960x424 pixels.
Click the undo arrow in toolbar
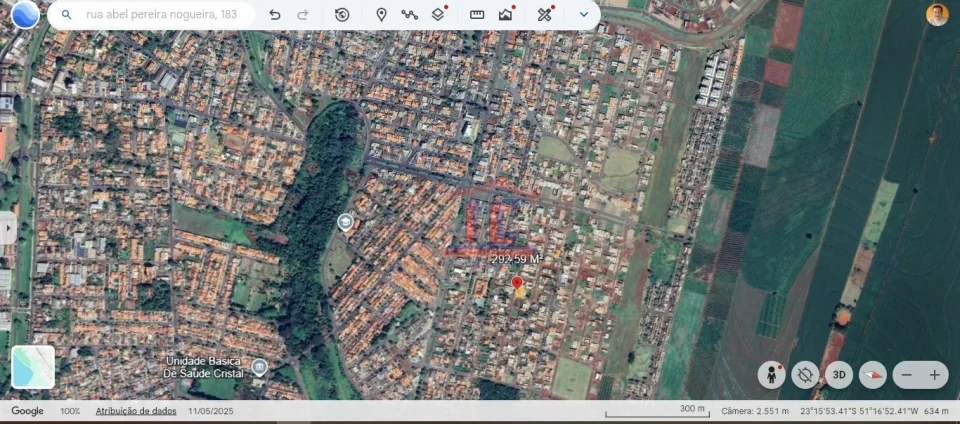pyautogui.click(x=275, y=15)
